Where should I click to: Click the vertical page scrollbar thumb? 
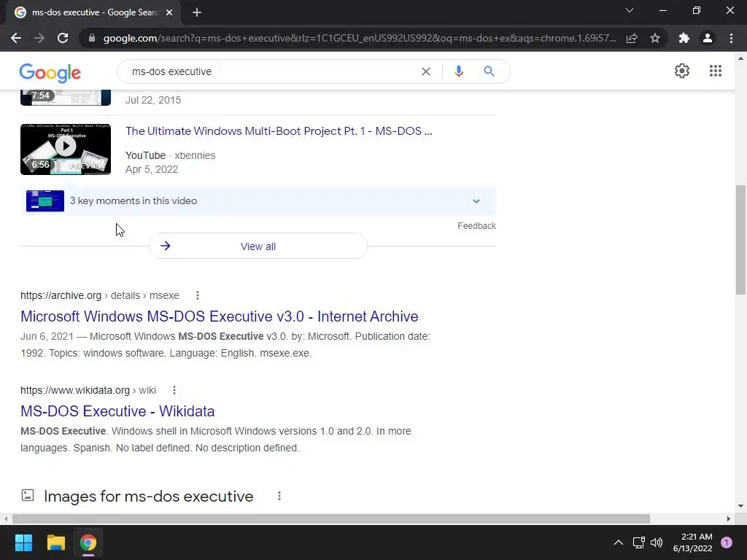click(x=740, y=240)
